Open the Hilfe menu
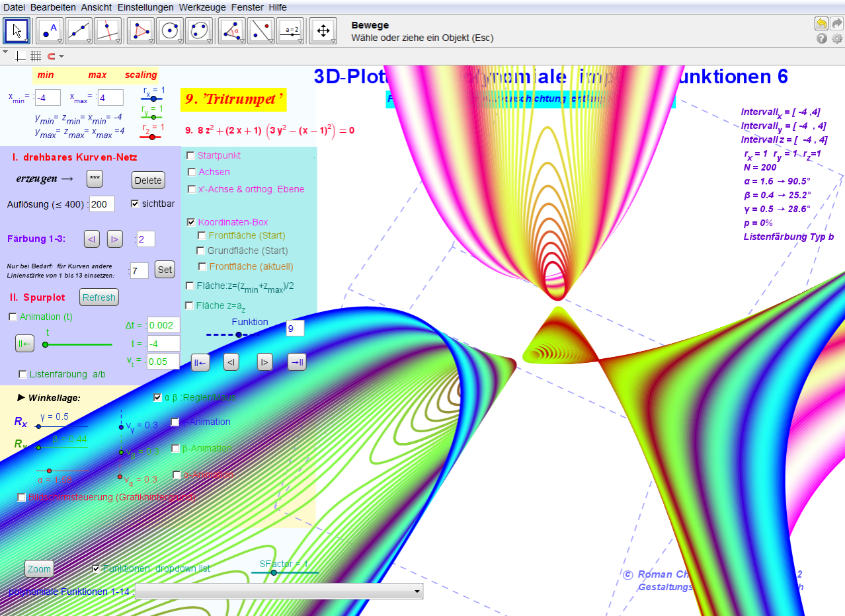Screen dimensions: 845x616 click(278, 7)
